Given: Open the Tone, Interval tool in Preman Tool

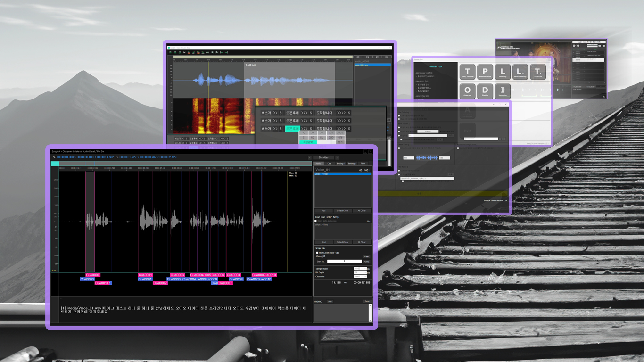Looking at the screenshot, I should [x=467, y=72].
